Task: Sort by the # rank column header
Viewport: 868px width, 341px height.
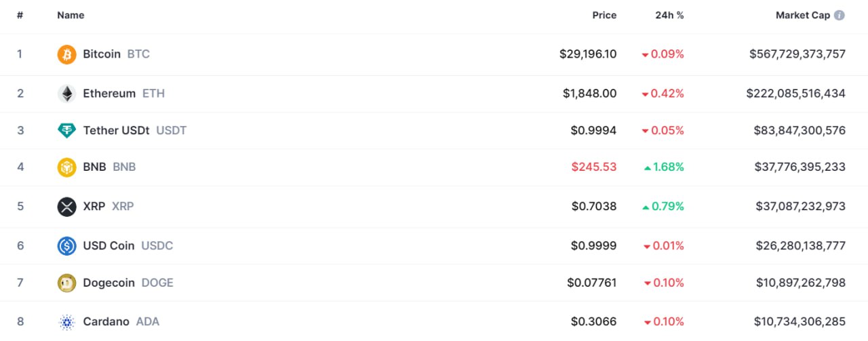Action: pos(20,15)
